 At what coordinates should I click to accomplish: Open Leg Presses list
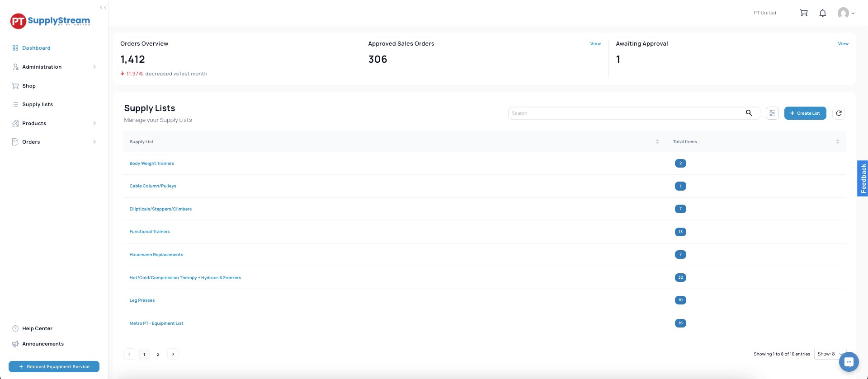click(x=142, y=300)
